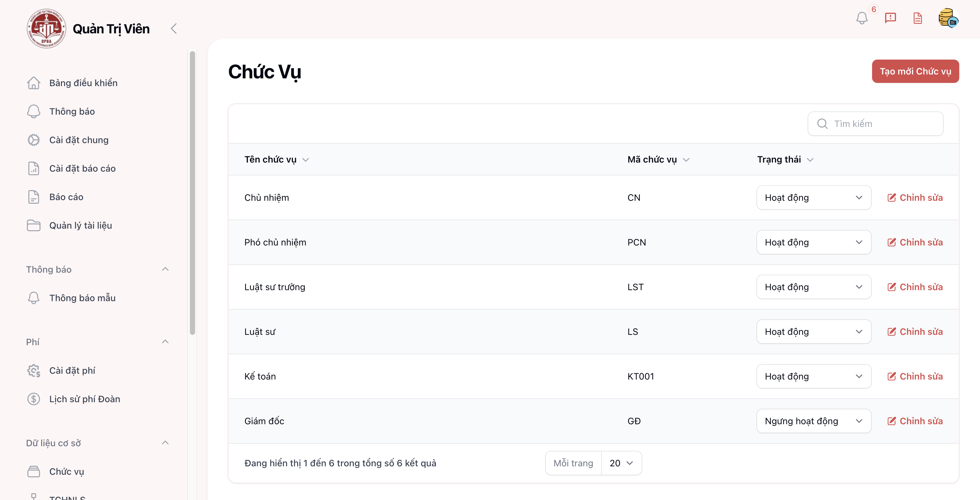Change the per-page count dropdown
Viewport: 980px width, 500px height.
click(x=621, y=463)
